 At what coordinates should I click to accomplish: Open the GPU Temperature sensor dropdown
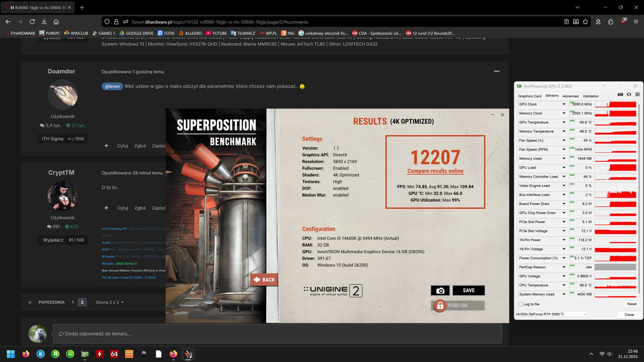pos(563,122)
